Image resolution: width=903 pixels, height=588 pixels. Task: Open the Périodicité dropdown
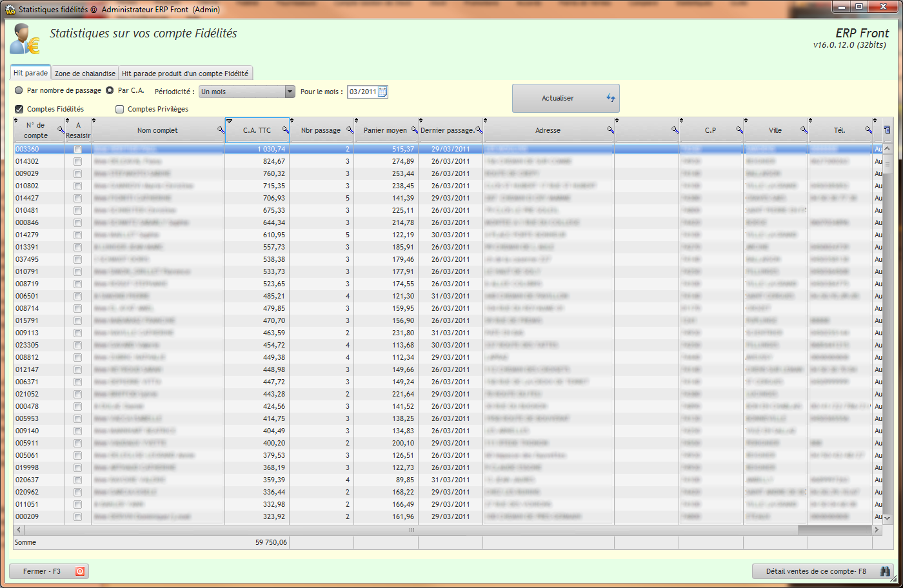coord(290,92)
